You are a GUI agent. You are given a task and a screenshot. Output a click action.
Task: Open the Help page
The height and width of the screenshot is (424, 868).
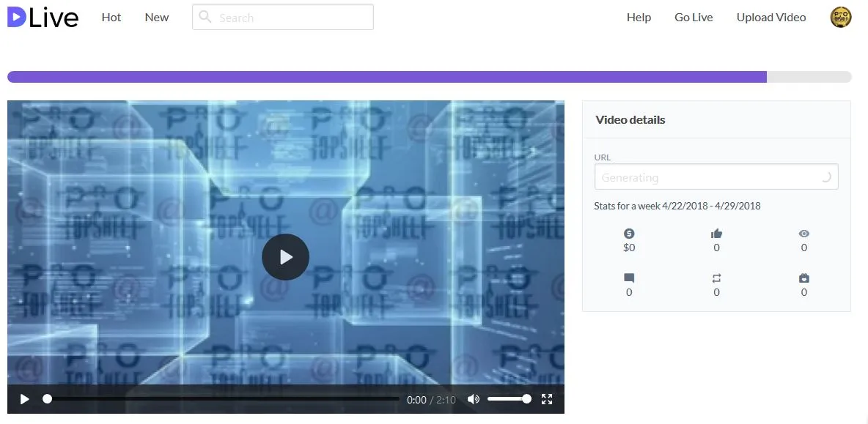click(639, 18)
